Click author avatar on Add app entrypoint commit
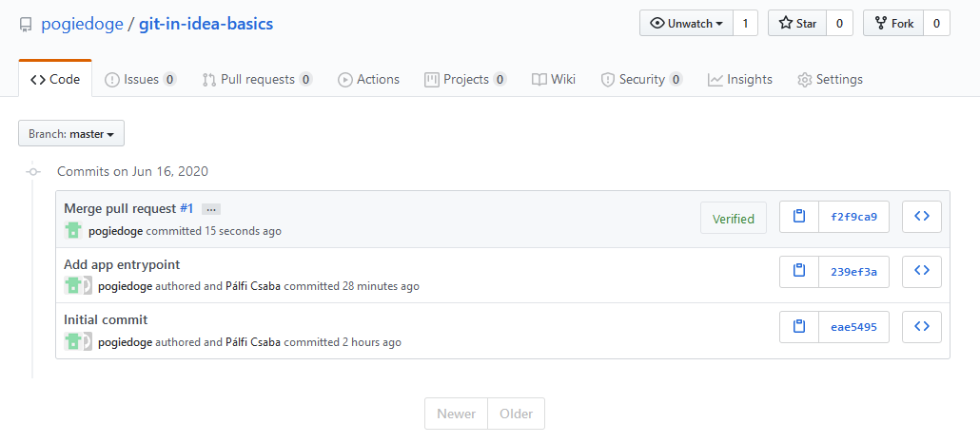Image resolution: width=980 pixels, height=443 pixels. (73, 285)
